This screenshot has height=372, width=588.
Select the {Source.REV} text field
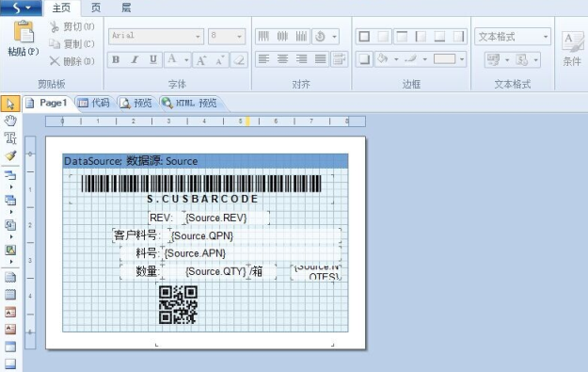(226, 218)
